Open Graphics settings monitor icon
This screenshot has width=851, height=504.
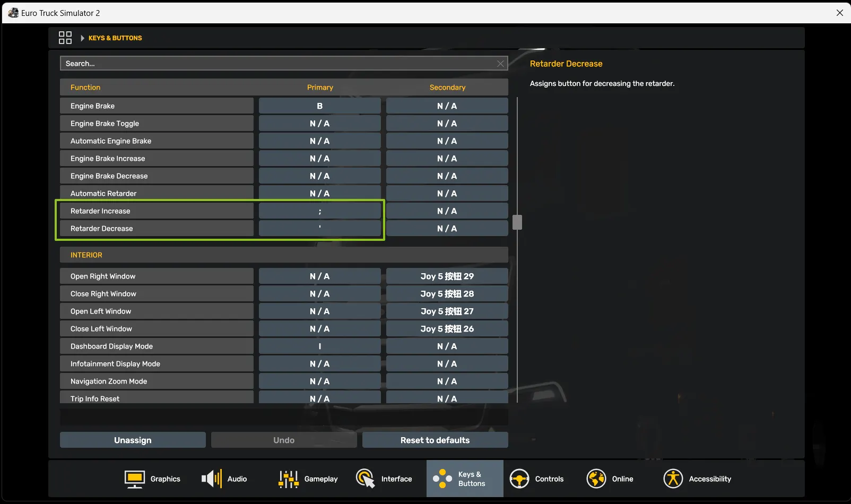click(x=135, y=479)
